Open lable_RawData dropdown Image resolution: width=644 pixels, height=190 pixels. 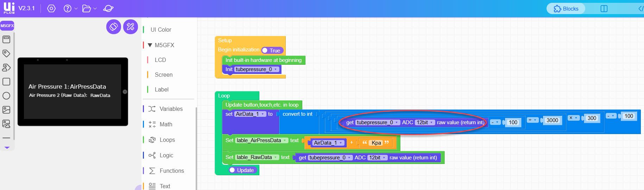tap(257, 157)
